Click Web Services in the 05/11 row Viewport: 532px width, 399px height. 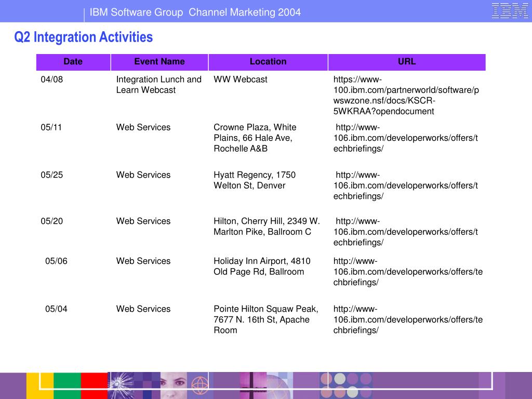(x=143, y=127)
